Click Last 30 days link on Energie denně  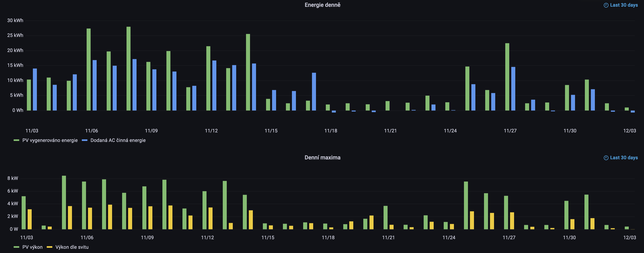click(624, 5)
